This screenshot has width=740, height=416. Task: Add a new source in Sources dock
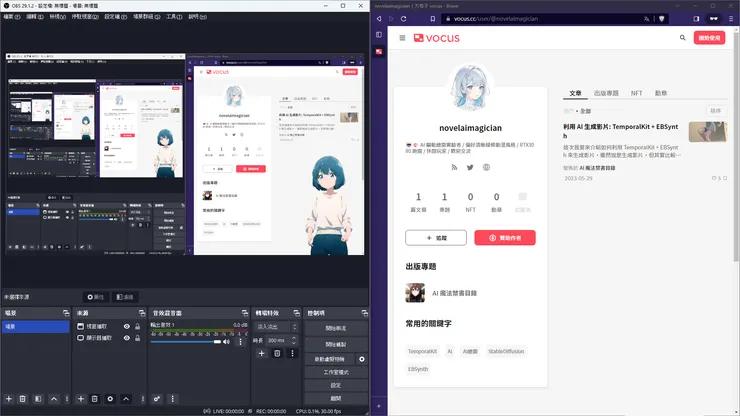coord(81,399)
